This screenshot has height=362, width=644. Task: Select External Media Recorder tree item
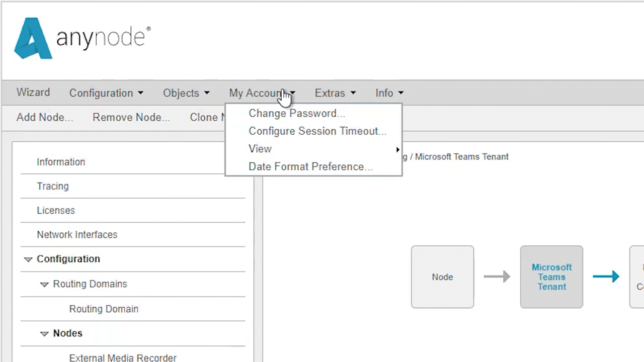click(123, 358)
